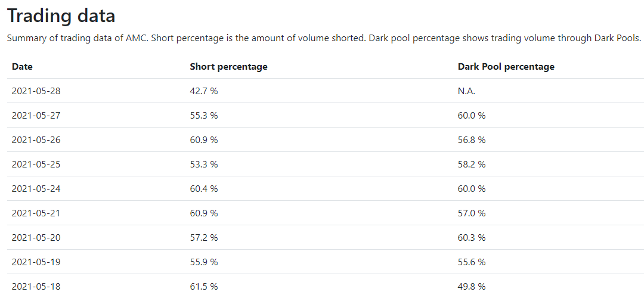The height and width of the screenshot is (298, 644).
Task: Click the N.A. dark pool value
Action: tap(466, 91)
